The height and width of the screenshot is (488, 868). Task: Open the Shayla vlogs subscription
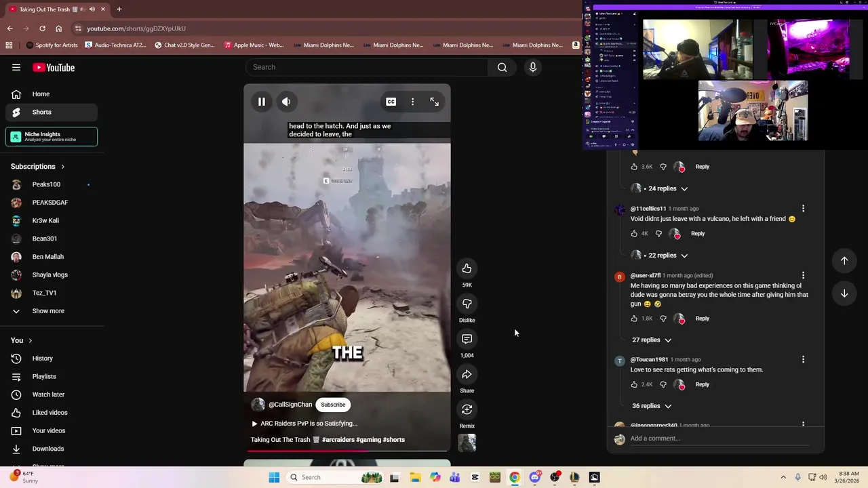pyautogui.click(x=52, y=274)
